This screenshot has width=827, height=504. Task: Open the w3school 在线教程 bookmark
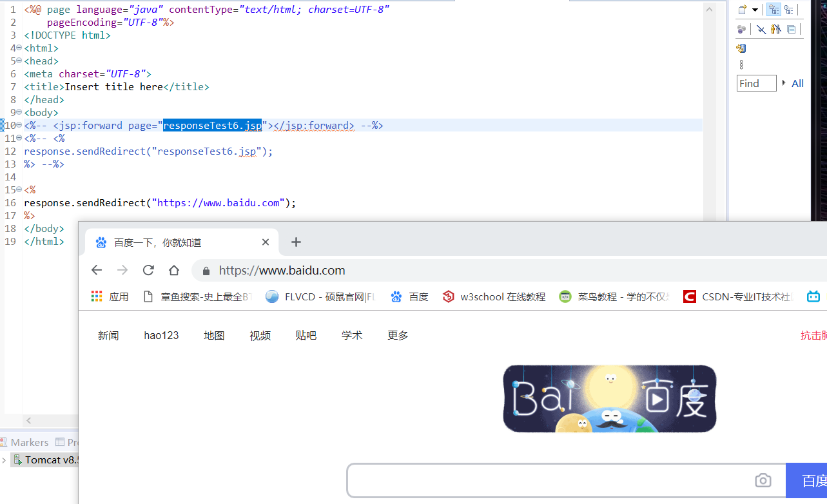[494, 296]
